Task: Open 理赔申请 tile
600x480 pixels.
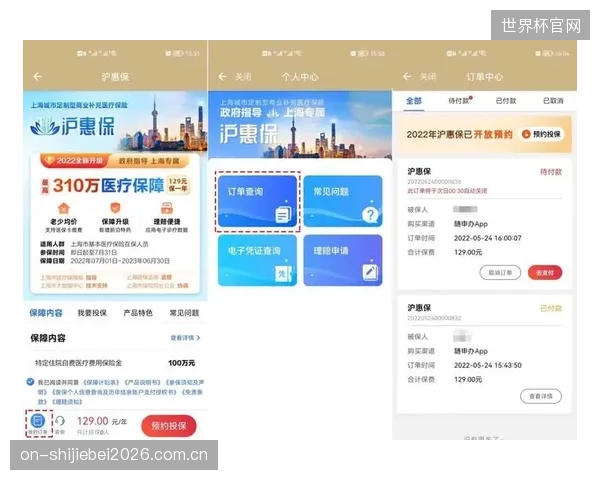Action: (x=343, y=260)
